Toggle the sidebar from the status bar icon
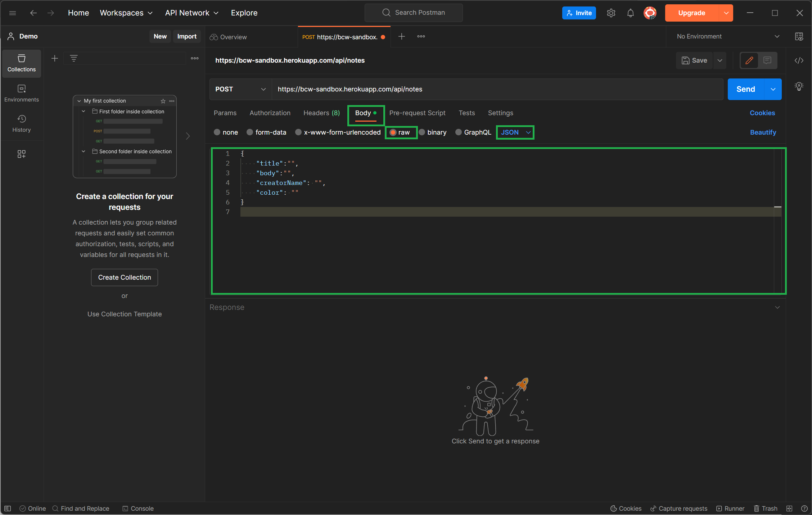This screenshot has height=515, width=812. point(8,509)
